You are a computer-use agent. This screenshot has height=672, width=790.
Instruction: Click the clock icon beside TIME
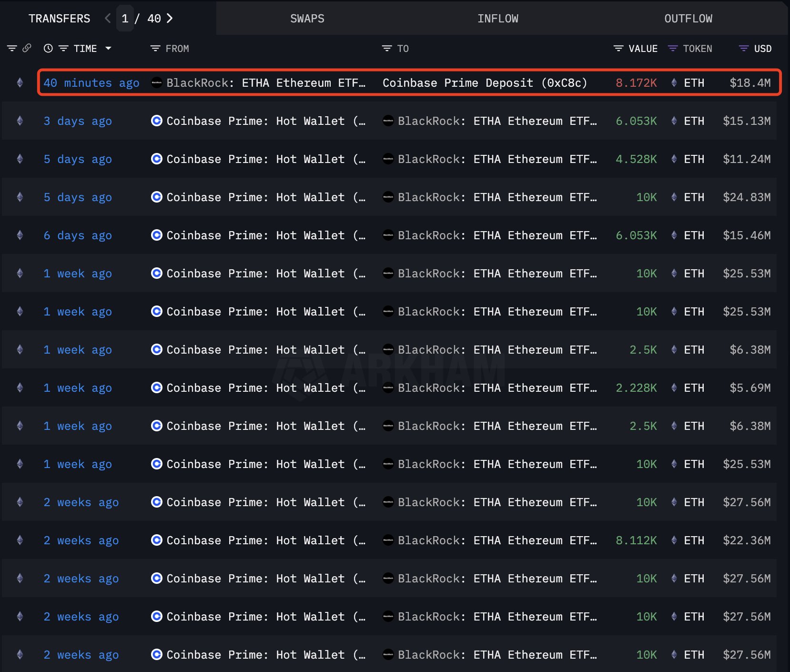pyautogui.click(x=48, y=48)
